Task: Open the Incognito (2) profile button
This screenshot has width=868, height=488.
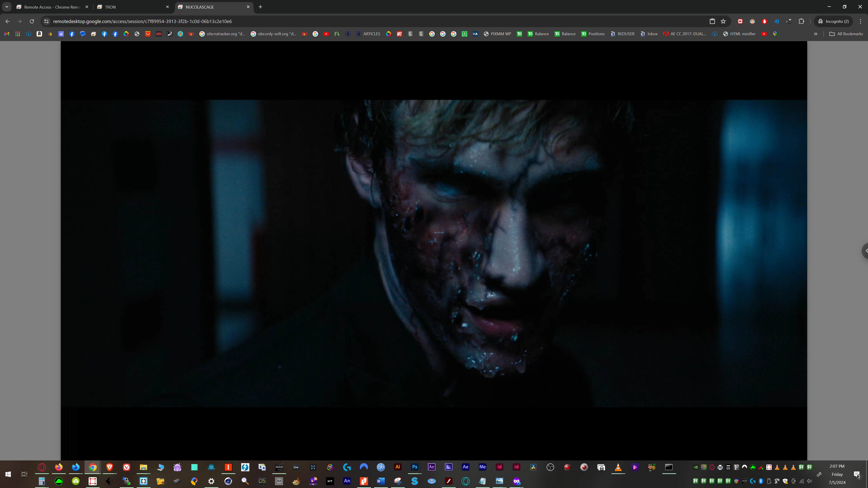Action: point(834,21)
